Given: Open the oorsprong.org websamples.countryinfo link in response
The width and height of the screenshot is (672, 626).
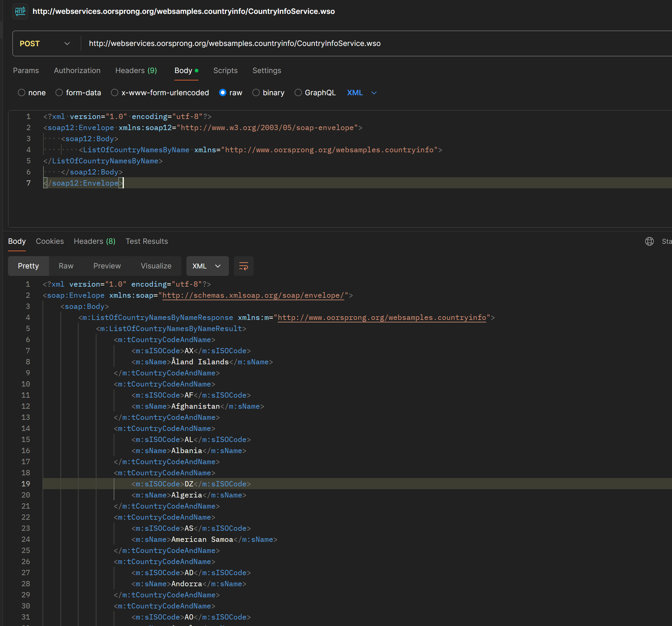Looking at the screenshot, I should point(382,318).
